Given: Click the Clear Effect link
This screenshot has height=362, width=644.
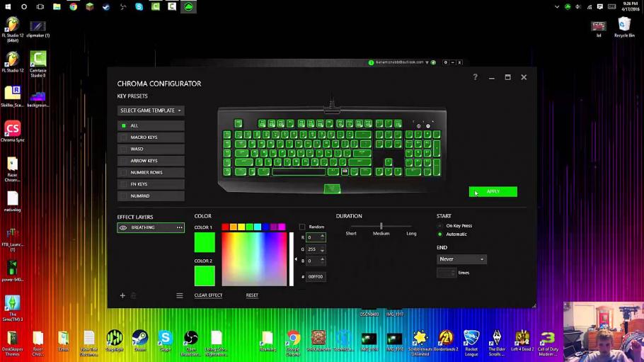Looking at the screenshot, I should (x=208, y=295).
